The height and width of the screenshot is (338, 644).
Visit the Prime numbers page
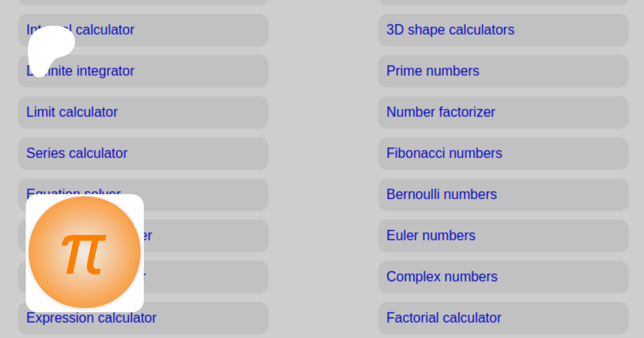click(433, 71)
